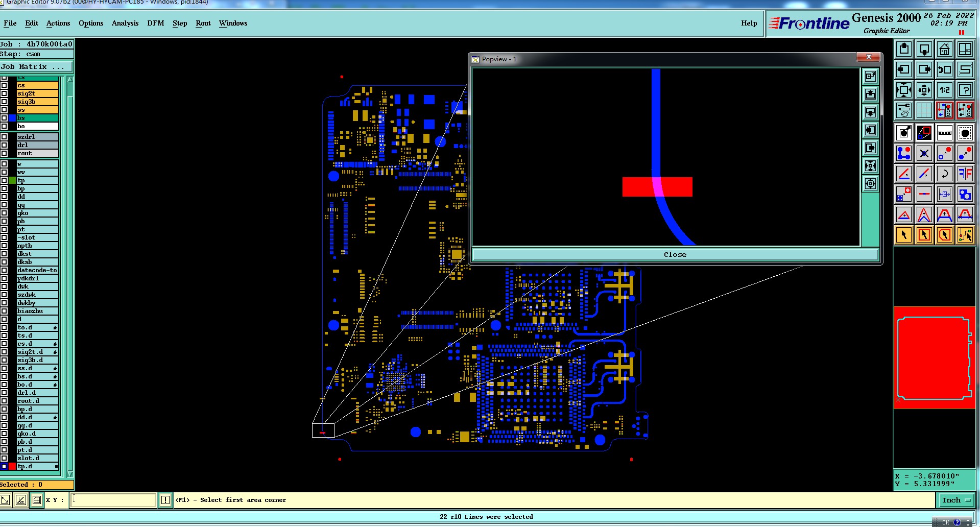Click the question mark help icon
Image resolution: width=980 pixels, height=527 pixels.
pyautogui.click(x=965, y=90)
